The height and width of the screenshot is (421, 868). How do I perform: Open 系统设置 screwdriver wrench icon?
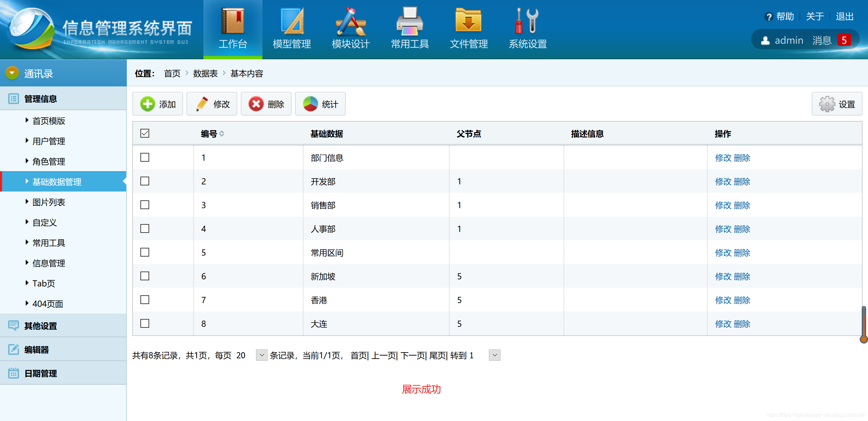coord(528,21)
